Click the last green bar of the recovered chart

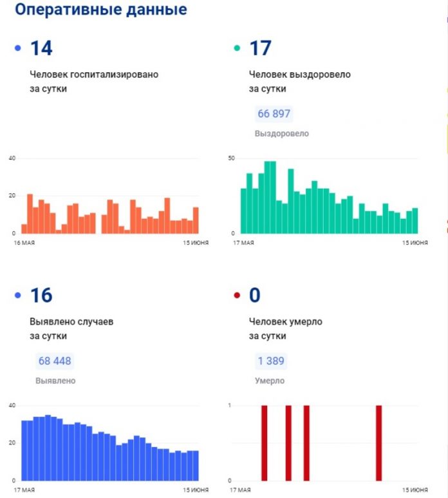415,221
